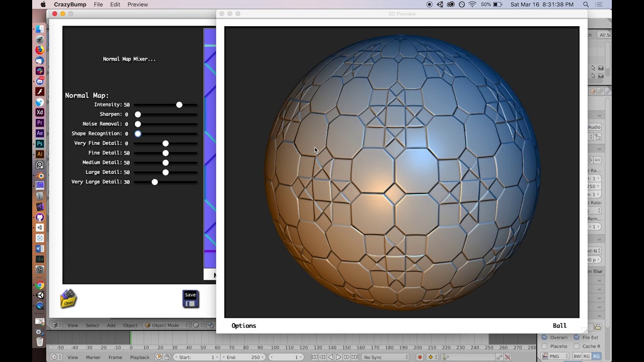The height and width of the screenshot is (362, 644).
Task: Click the Save floppy disk icon
Action: point(190,299)
